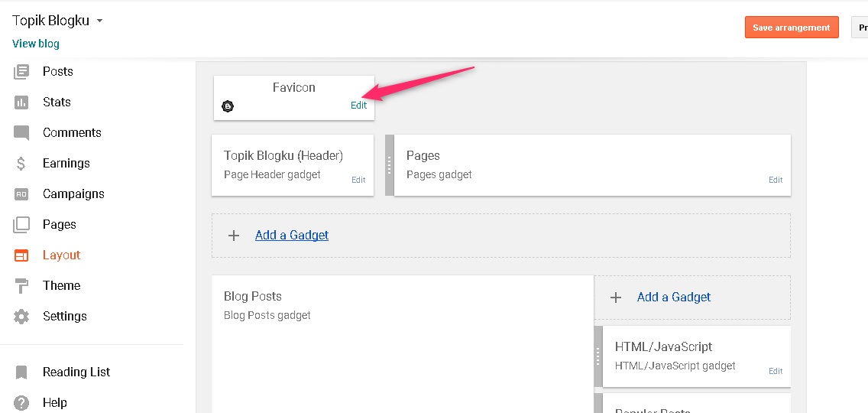Click the Favicon gadget title

pyautogui.click(x=294, y=88)
